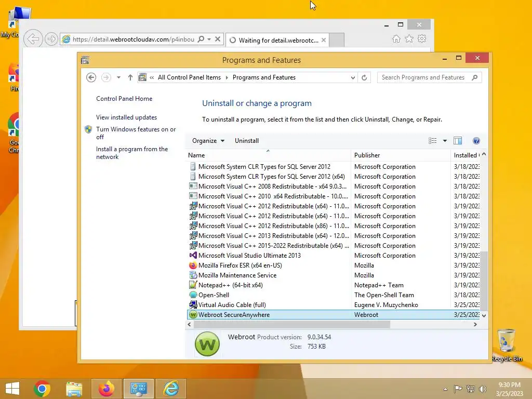Click the Visual Studio Ultimate 2013 icon
Image resolution: width=532 pixels, height=399 pixels.
[193, 256]
